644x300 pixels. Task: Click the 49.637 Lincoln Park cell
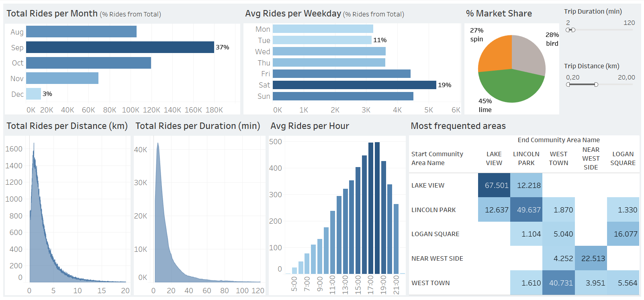click(x=526, y=210)
